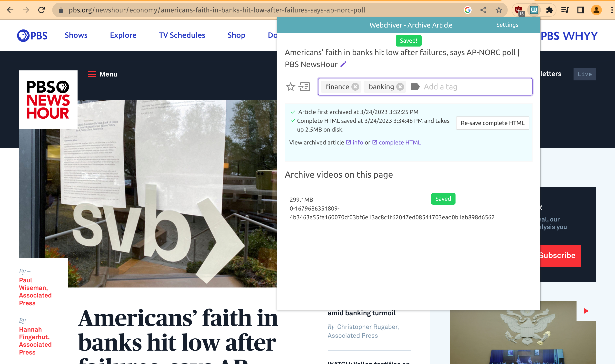615x364 pixels.
Task: Click the pencil icon to edit title
Action: (x=343, y=64)
